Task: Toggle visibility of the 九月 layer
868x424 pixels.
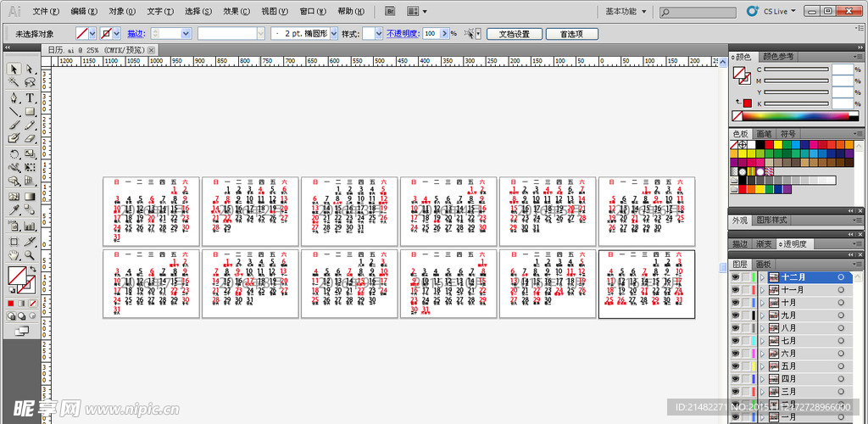Action: [x=735, y=315]
